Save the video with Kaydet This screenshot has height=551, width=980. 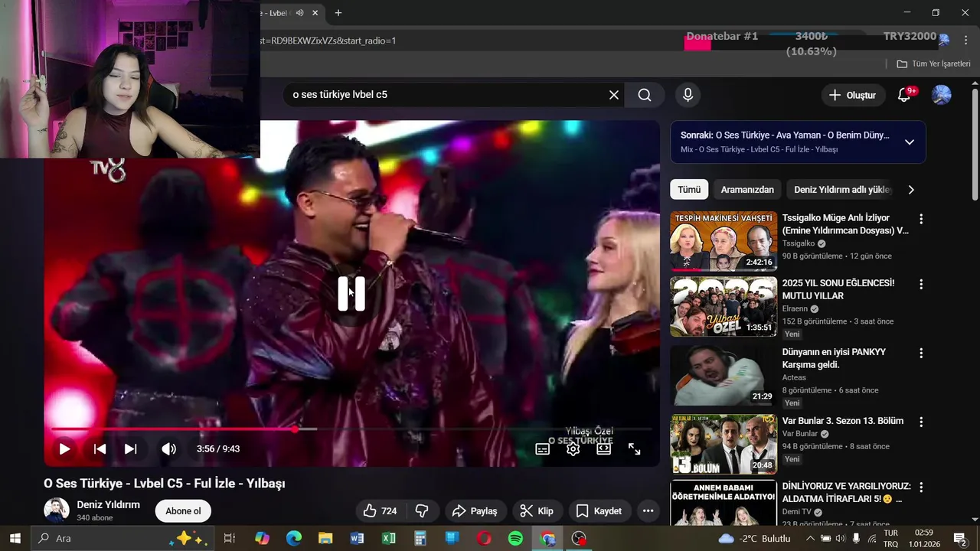click(599, 511)
